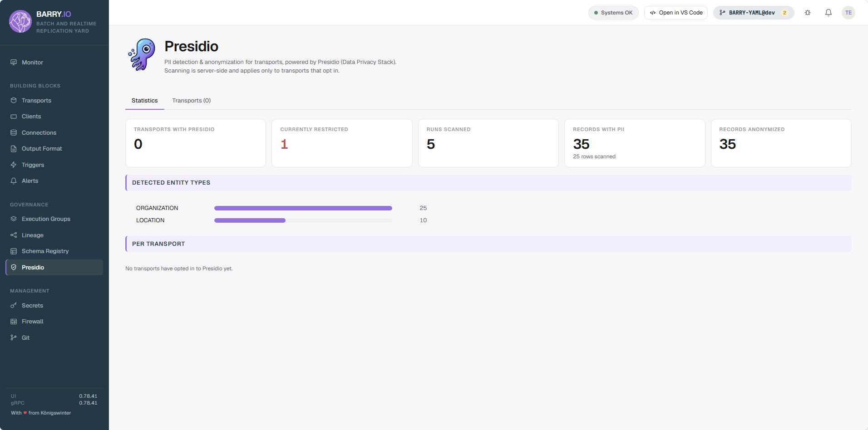The image size is (868, 430).
Task: Click the "25 rows scanned" text
Action: (x=594, y=156)
